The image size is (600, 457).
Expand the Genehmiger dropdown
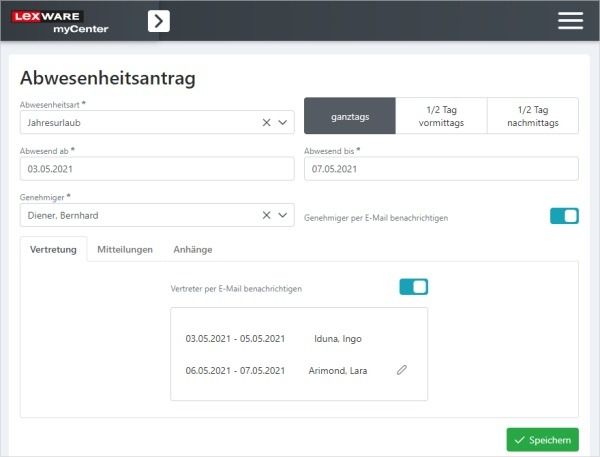(283, 215)
